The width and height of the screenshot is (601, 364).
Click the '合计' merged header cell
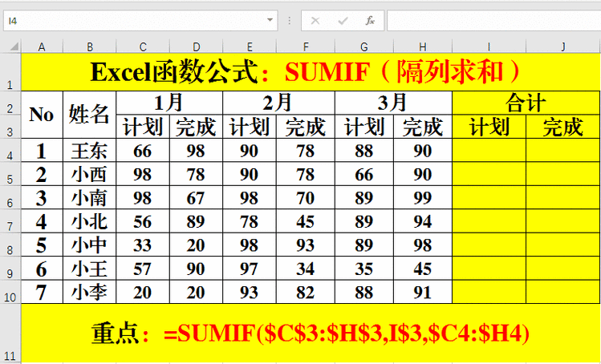click(x=526, y=103)
